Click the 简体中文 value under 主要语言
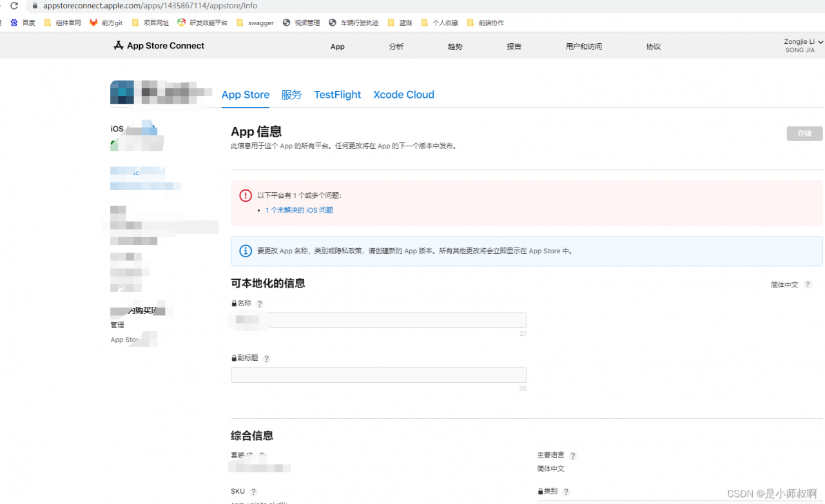 click(x=551, y=469)
